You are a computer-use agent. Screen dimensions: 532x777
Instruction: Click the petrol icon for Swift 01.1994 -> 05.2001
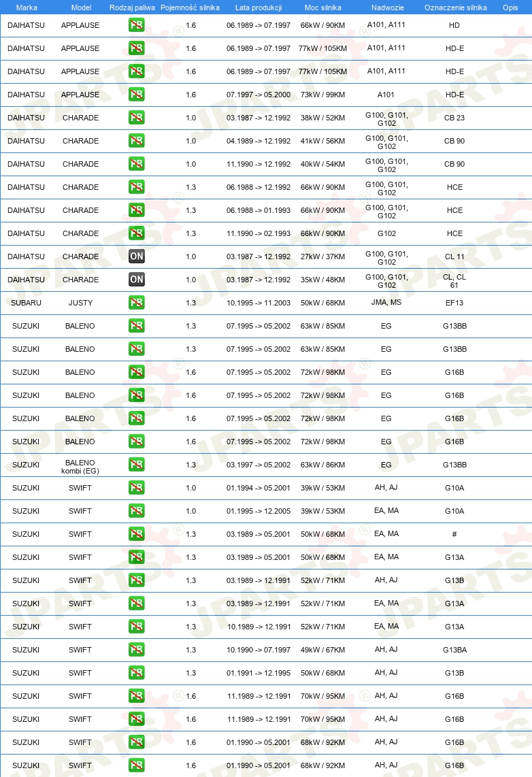tap(137, 488)
